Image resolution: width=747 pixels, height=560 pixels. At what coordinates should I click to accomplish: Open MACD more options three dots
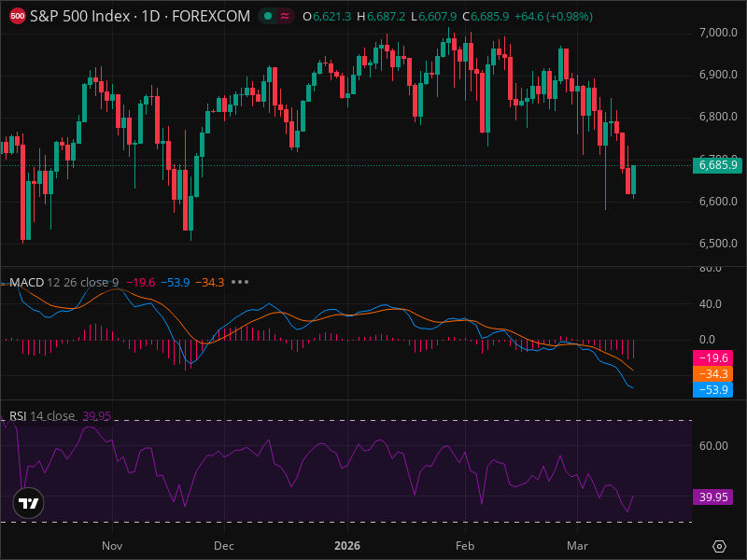tap(240, 282)
